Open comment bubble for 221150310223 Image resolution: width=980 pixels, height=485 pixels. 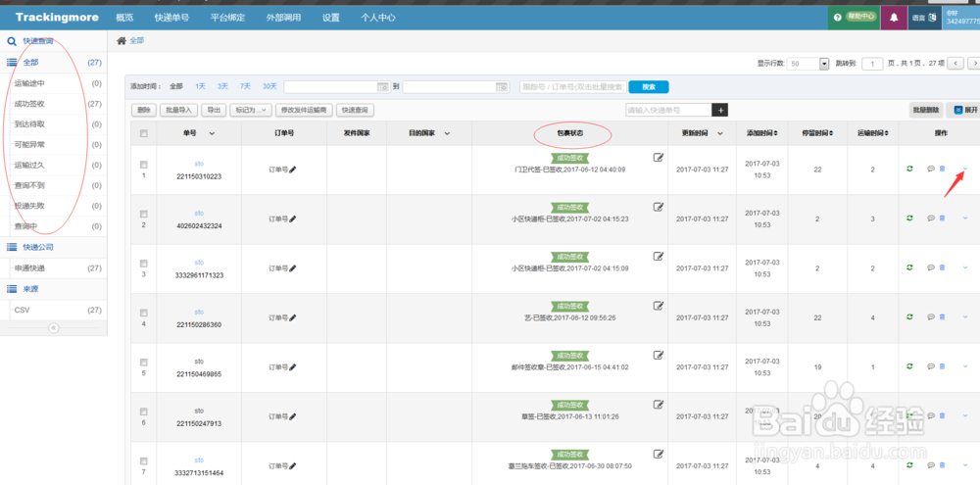pos(931,169)
